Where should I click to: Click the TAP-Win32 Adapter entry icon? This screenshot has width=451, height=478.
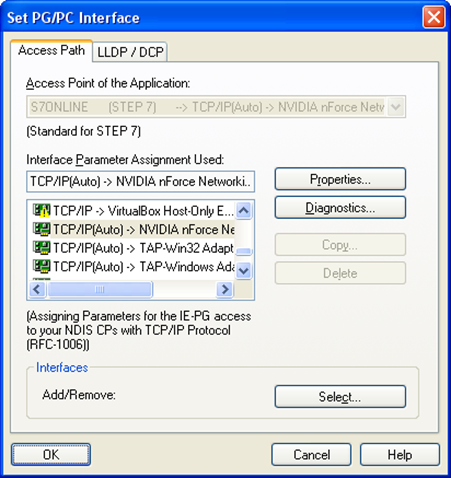pyautogui.click(x=42, y=248)
